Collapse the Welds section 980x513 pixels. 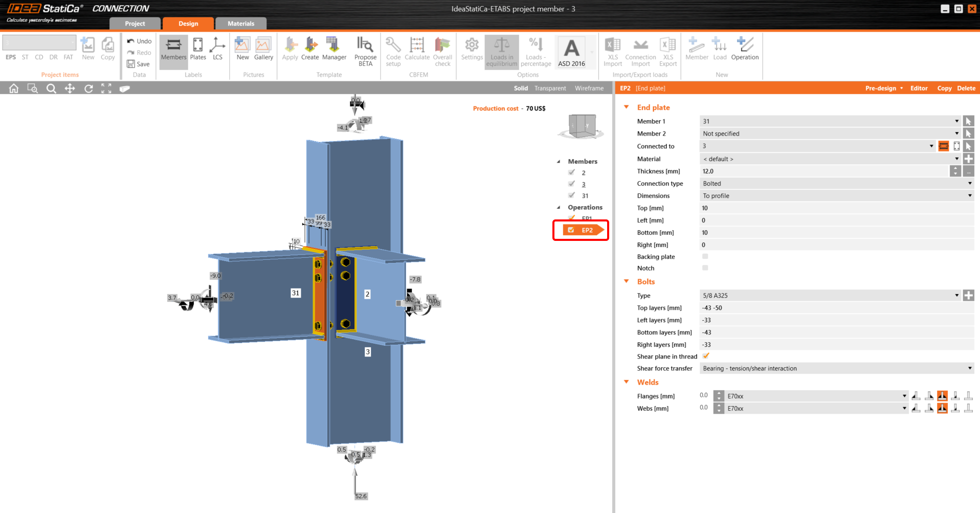click(627, 382)
